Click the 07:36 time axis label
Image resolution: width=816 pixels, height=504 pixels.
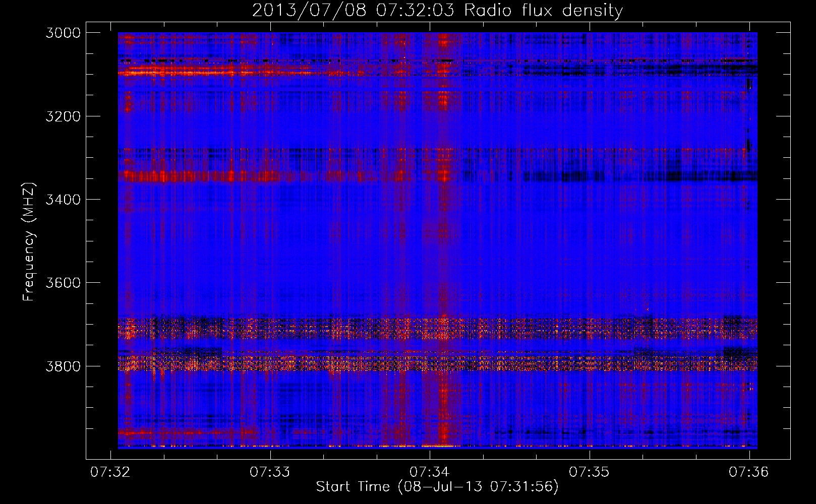coord(749,472)
